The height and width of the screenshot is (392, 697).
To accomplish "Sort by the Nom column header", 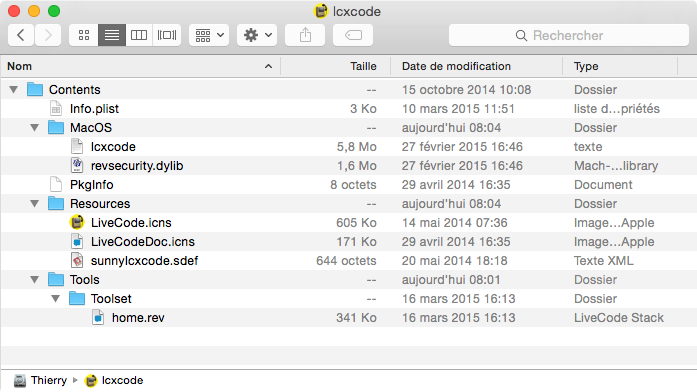I will (140, 66).
